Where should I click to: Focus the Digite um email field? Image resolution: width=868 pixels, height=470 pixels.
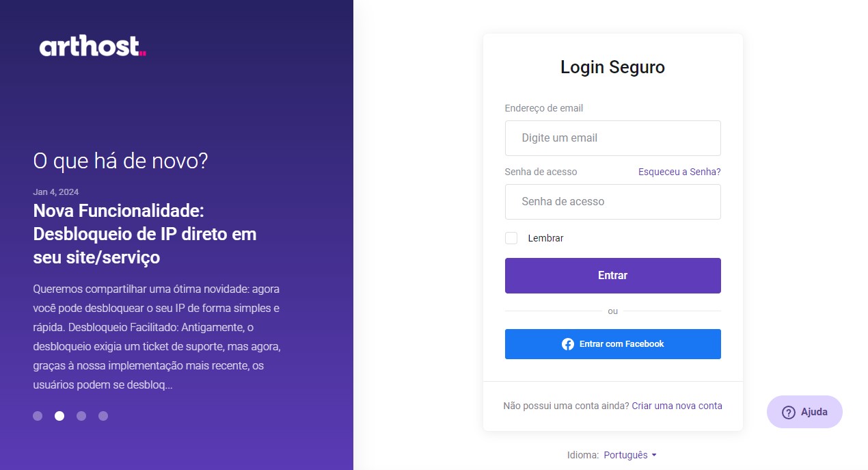tap(612, 138)
